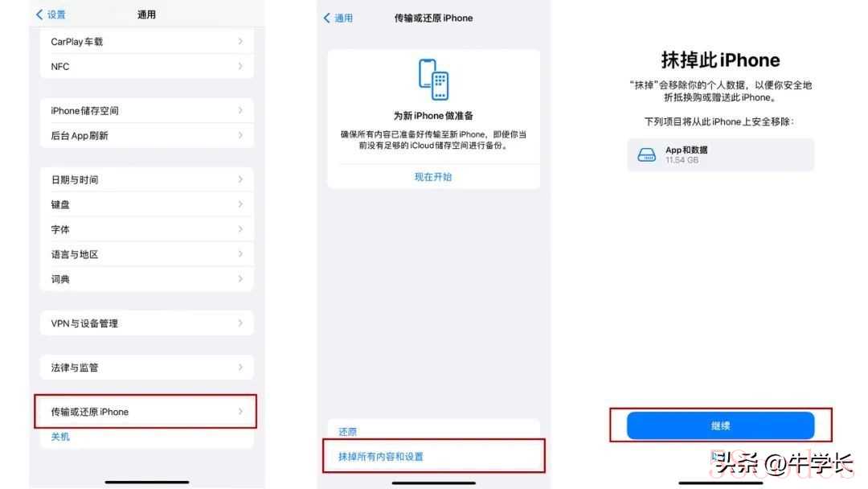The image size is (868, 489).
Task: Open NFC settings row
Action: coord(147,67)
